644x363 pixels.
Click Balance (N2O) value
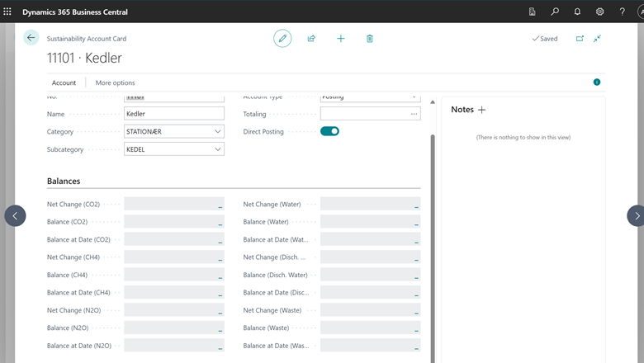pos(174,328)
